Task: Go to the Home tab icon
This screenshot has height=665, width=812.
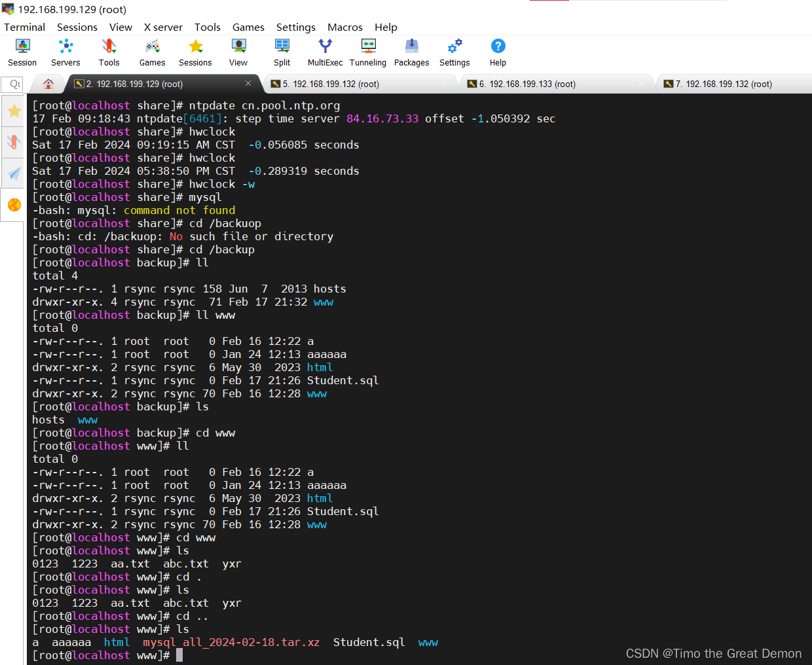Action: (48, 84)
